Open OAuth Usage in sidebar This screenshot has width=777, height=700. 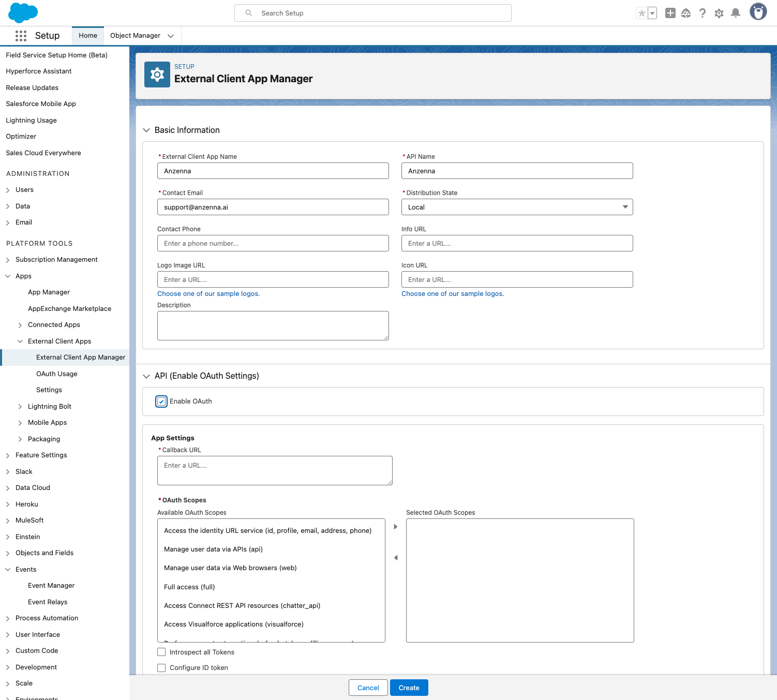pos(57,374)
